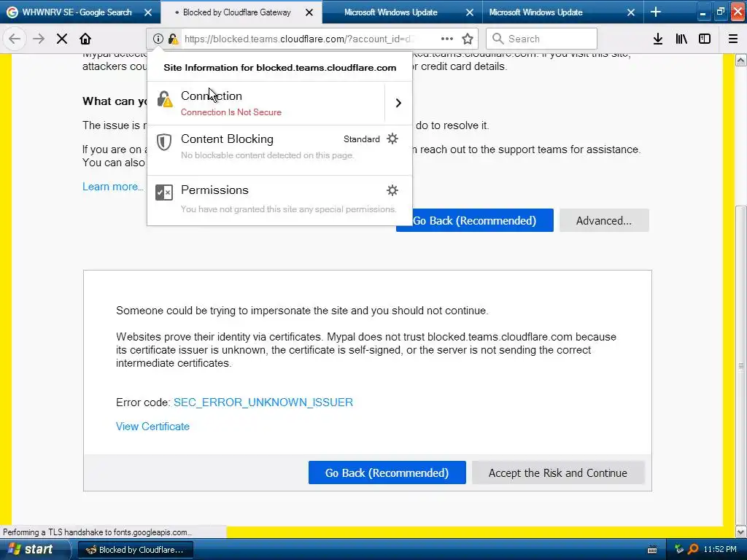The image size is (747, 560).
Task: Click 'Site Information for blocked.teams.cloudflare.com' header
Action: (x=279, y=68)
